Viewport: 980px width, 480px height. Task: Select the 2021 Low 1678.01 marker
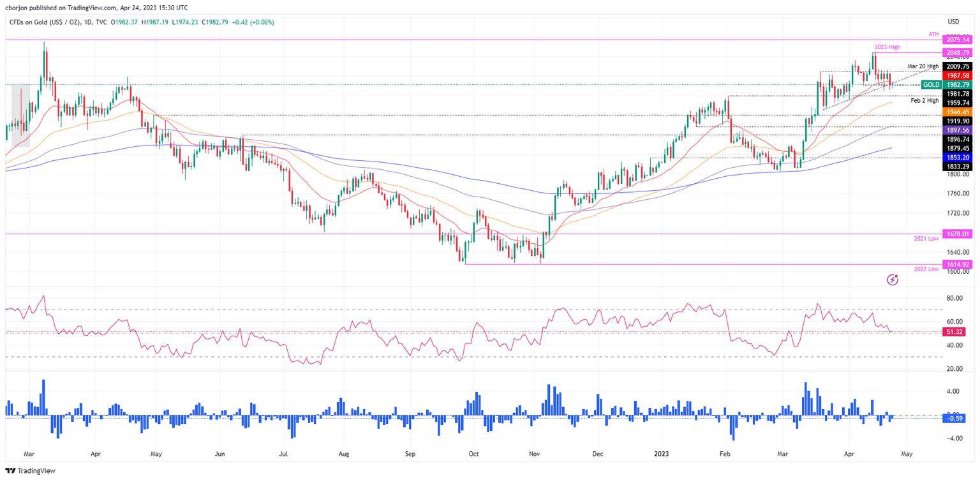click(957, 234)
